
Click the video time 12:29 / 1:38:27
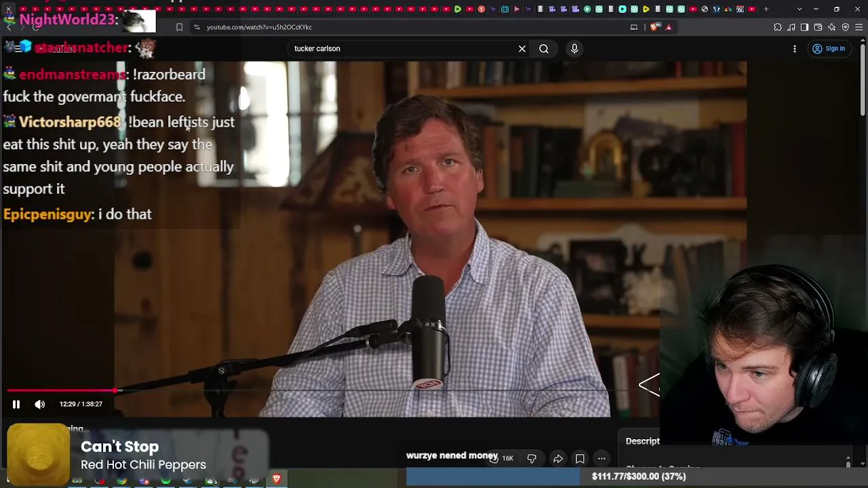tap(81, 404)
